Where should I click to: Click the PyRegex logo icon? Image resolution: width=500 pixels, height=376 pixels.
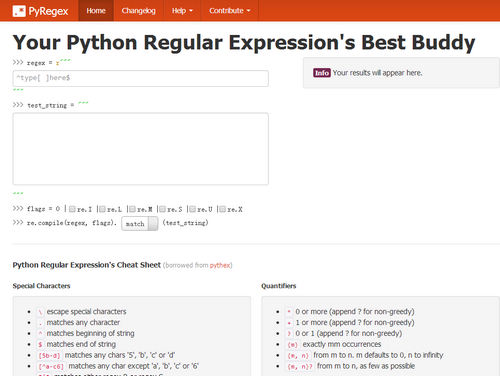pyautogui.click(x=19, y=11)
